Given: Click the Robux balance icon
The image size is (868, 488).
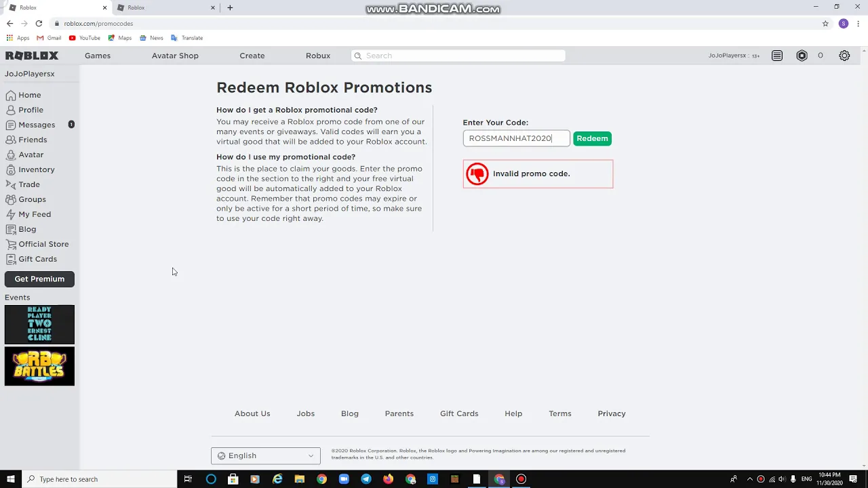Looking at the screenshot, I should coord(802,56).
